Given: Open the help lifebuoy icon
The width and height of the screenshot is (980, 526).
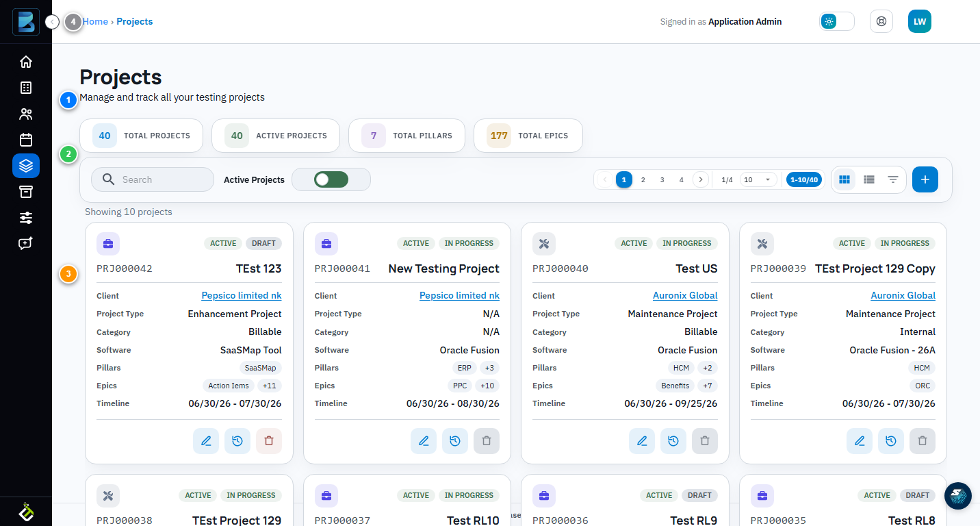Looking at the screenshot, I should pos(881,21).
